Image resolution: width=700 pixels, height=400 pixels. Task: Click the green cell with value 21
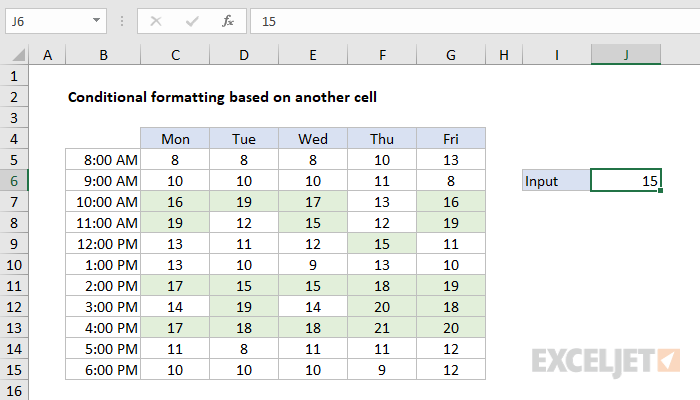pos(382,327)
